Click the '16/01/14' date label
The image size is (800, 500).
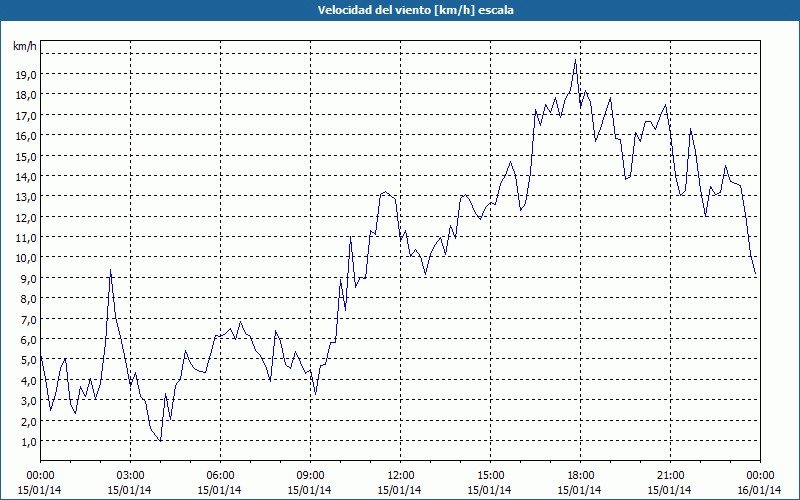coord(760,490)
